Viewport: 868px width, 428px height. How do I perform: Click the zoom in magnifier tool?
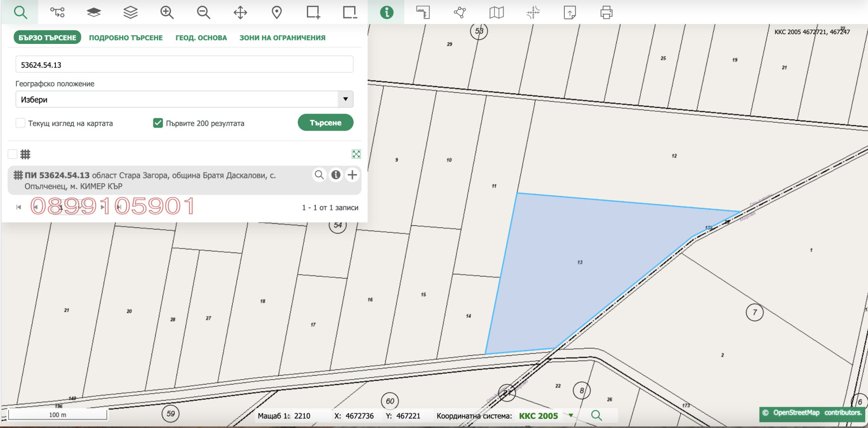tap(167, 12)
